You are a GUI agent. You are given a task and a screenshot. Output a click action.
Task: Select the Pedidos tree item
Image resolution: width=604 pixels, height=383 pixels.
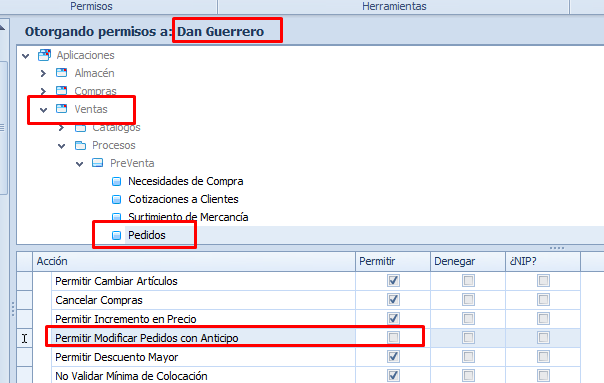coord(147,235)
